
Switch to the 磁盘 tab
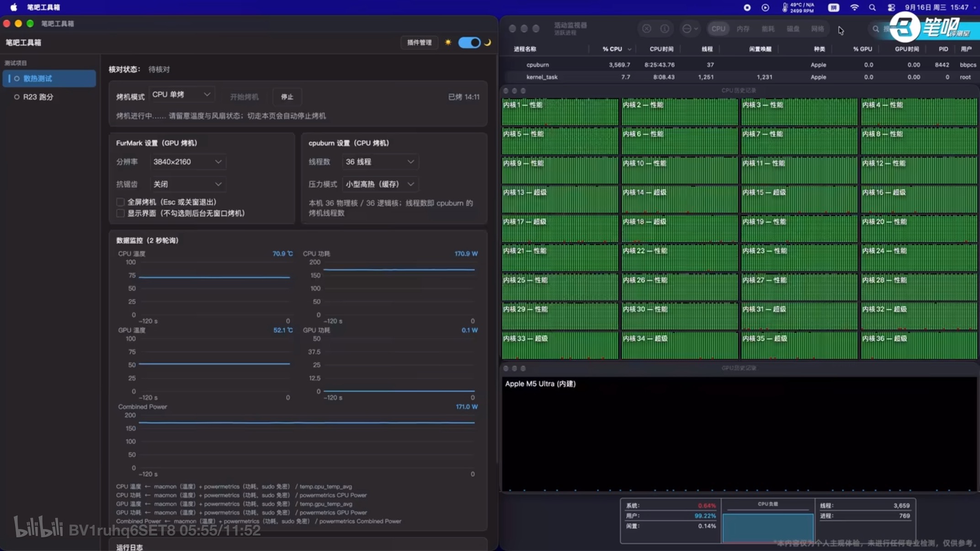793,29
